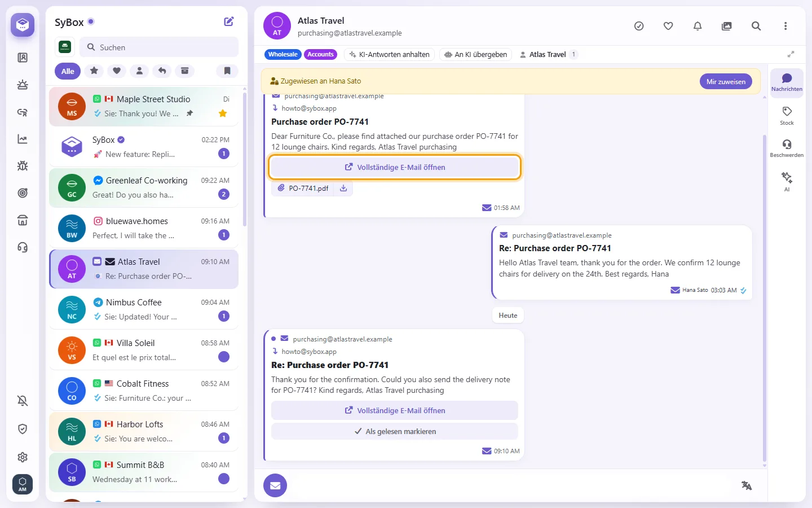Viewport: 812px width, 508px height.
Task: Open the Stock side tab
Action: [x=787, y=116]
